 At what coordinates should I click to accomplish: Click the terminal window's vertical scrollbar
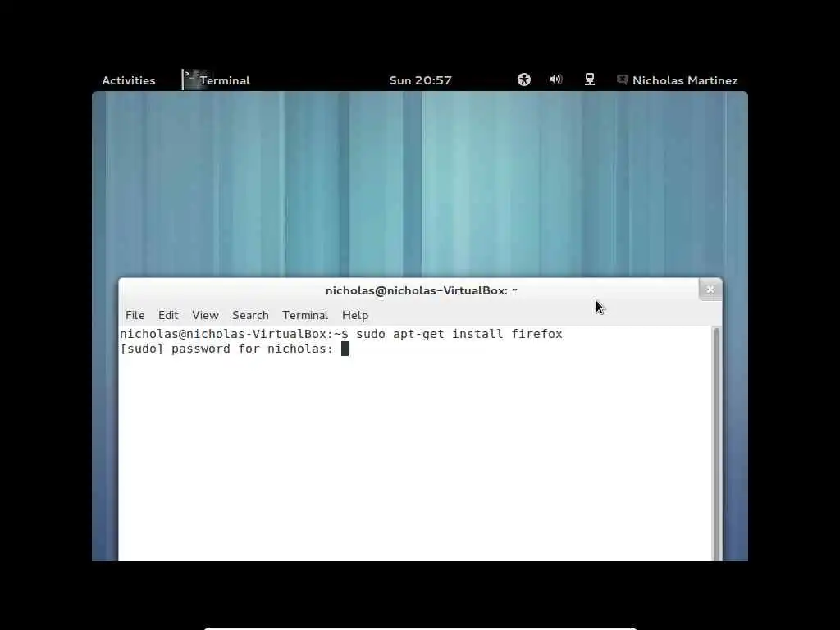click(x=716, y=444)
